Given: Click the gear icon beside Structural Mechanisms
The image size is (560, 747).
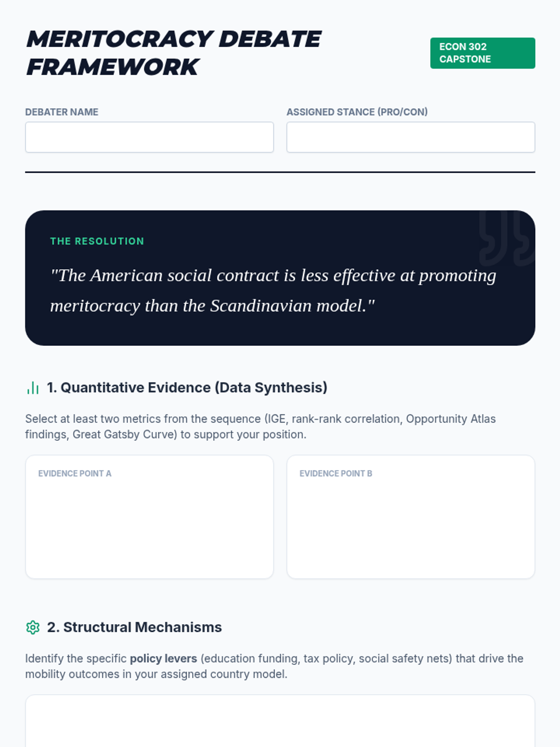Looking at the screenshot, I should (x=33, y=627).
